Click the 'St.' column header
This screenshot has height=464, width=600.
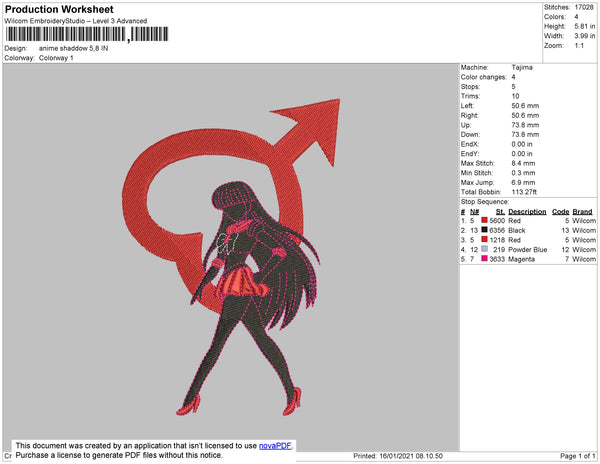[x=500, y=212]
